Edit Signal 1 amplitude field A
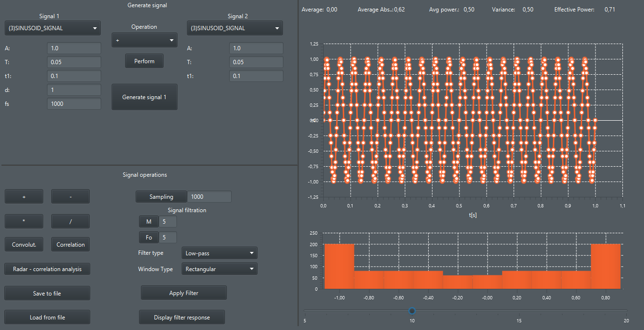Screen dimensions: 644x330 coord(74,48)
